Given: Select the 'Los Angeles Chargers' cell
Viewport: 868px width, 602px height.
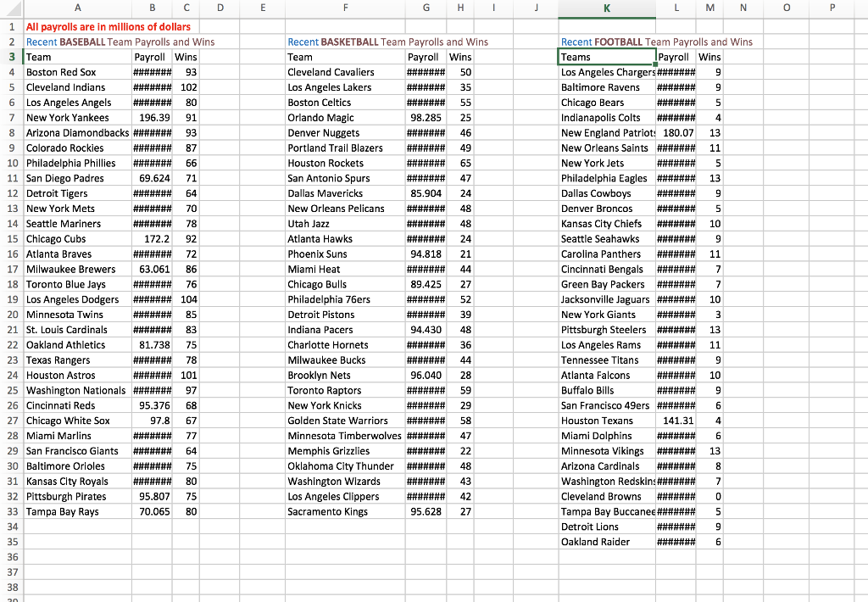Looking at the screenshot, I should pyautogui.click(x=607, y=73).
